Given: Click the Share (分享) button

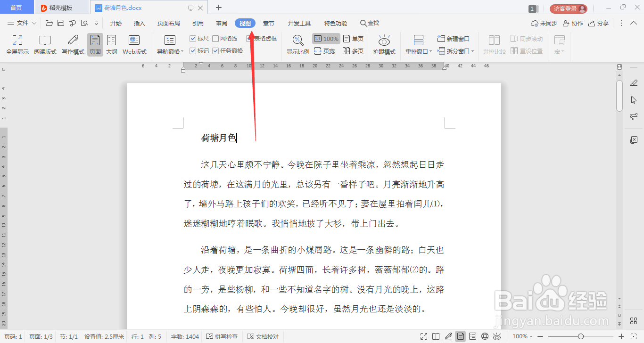Looking at the screenshot, I should coord(599,23).
